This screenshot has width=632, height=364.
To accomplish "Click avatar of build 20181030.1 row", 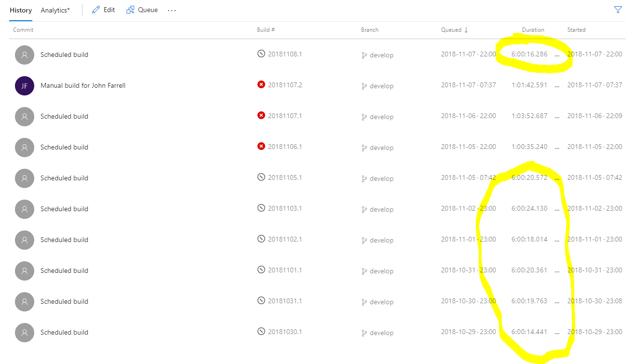I will [25, 333].
